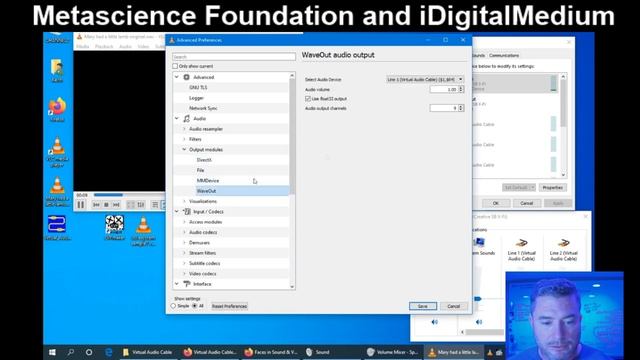
Task: Switch to Communications tab in Sound dialog
Action: pos(504,56)
